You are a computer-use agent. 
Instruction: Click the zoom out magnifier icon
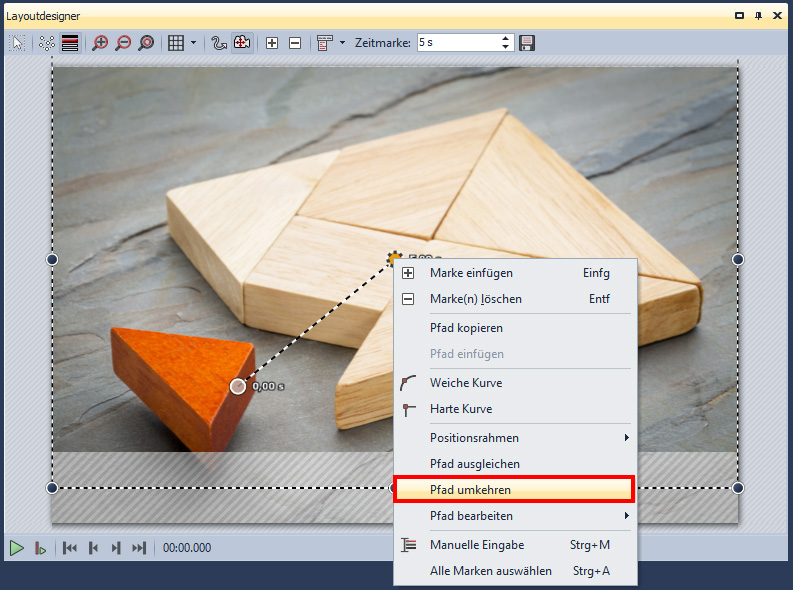[123, 43]
